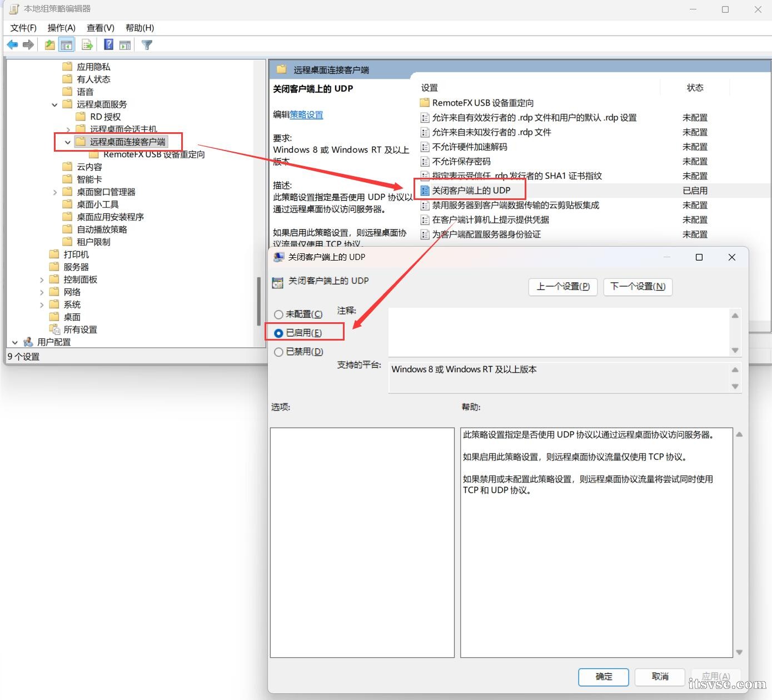Click the 策略设置 edit link

pyautogui.click(x=306, y=114)
